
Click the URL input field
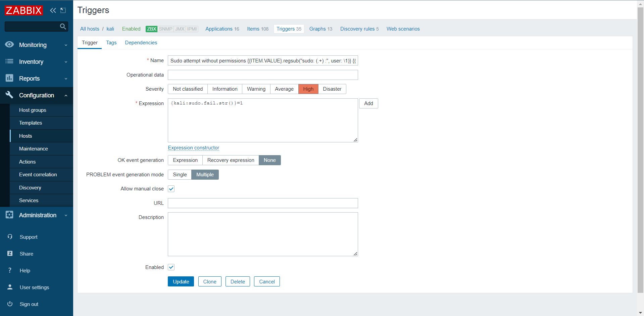click(x=263, y=203)
